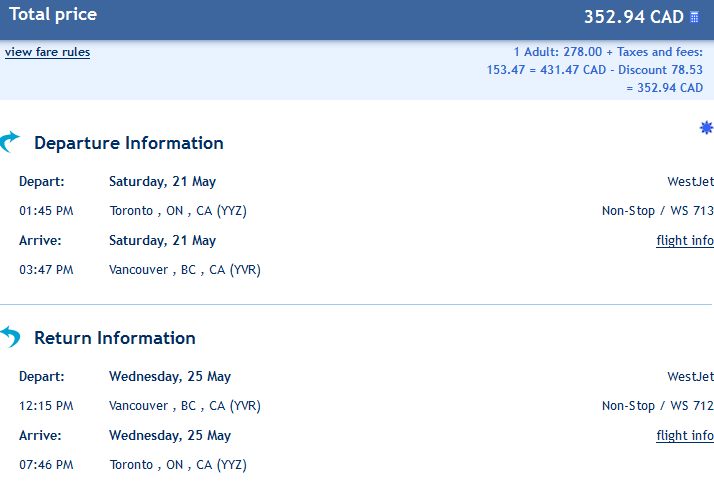The image size is (714, 490).
Task: Click the Non-Stop / WS 713 text
Action: click(x=658, y=211)
